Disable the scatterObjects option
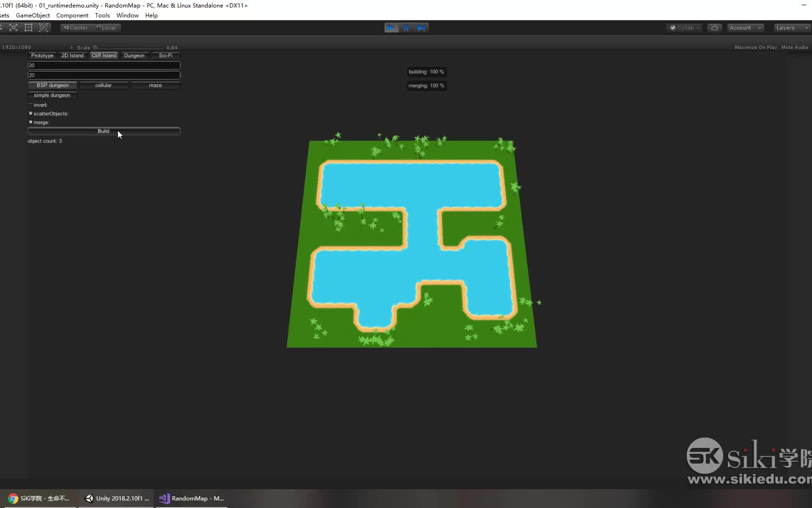This screenshot has width=812, height=508. tap(31, 113)
